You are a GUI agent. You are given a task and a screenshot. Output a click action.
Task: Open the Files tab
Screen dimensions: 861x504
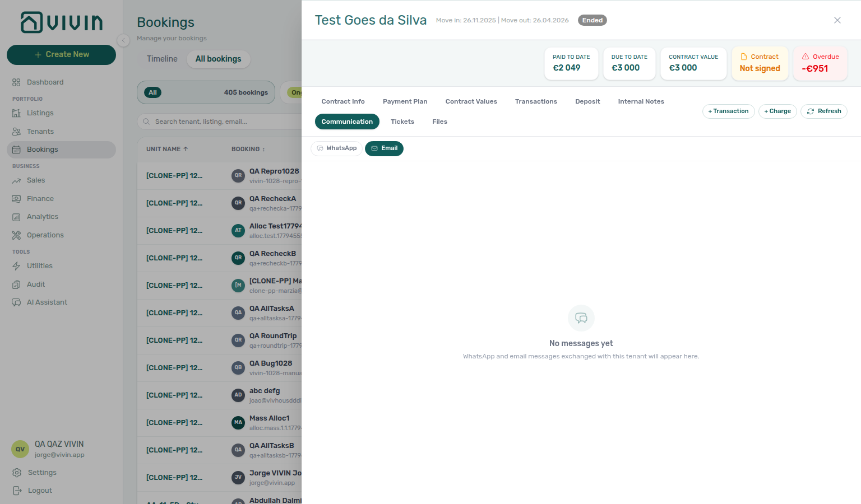(x=440, y=122)
